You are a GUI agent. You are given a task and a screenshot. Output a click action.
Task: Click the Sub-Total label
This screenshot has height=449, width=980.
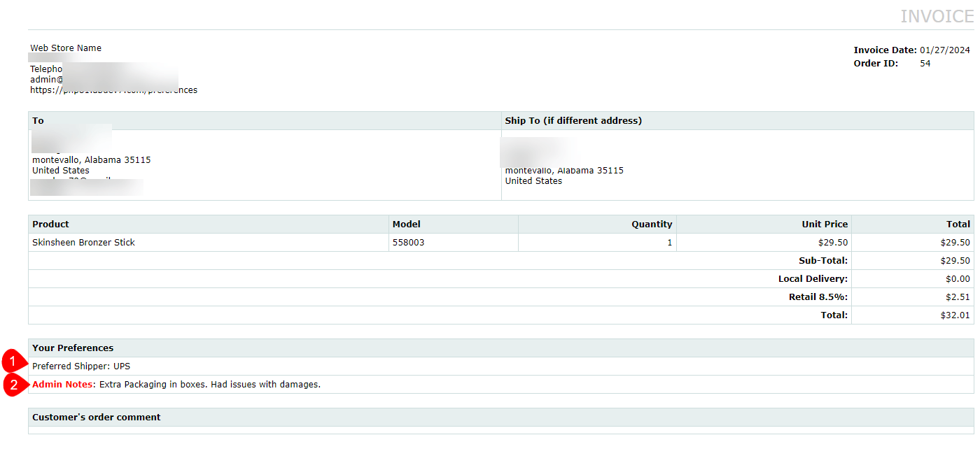823,261
